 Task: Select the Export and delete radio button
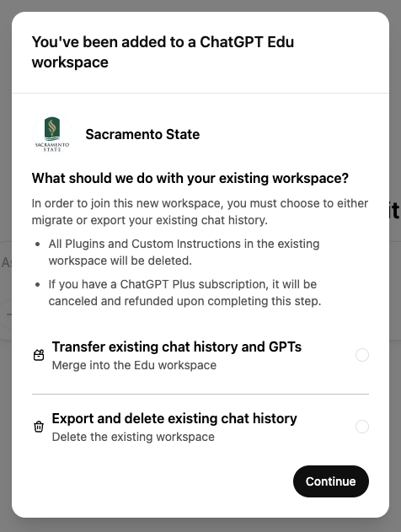click(x=362, y=427)
